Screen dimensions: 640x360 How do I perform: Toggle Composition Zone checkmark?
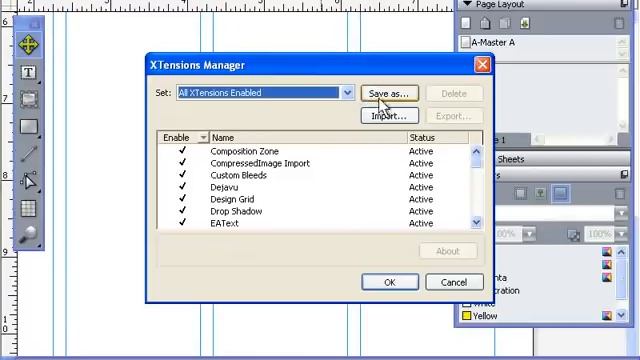pos(182,151)
